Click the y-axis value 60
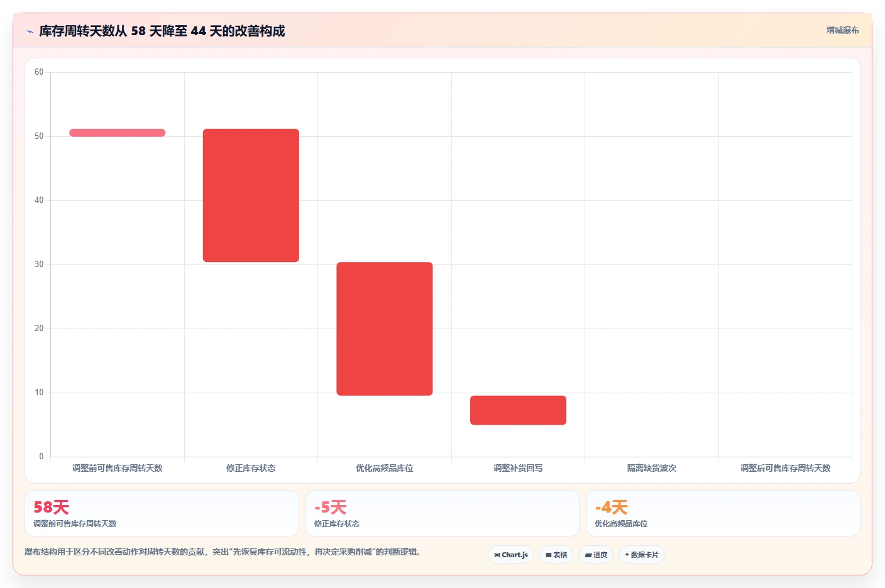This screenshot has height=588, width=885. 39,72
